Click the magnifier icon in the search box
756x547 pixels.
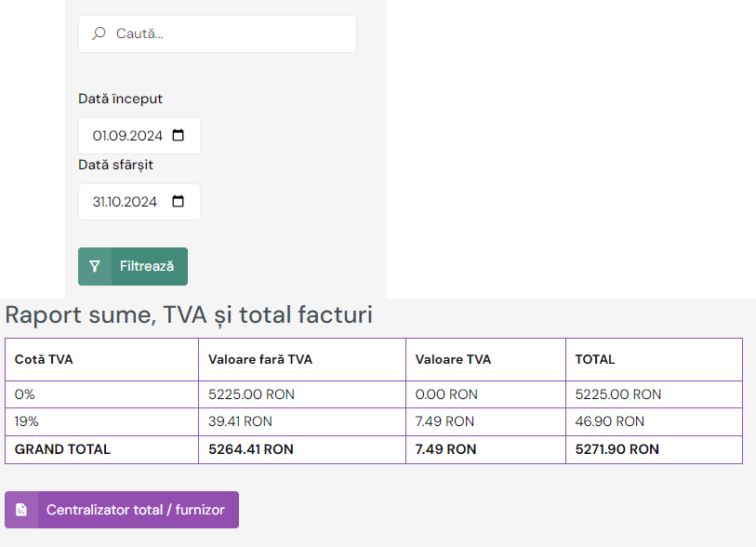click(99, 33)
